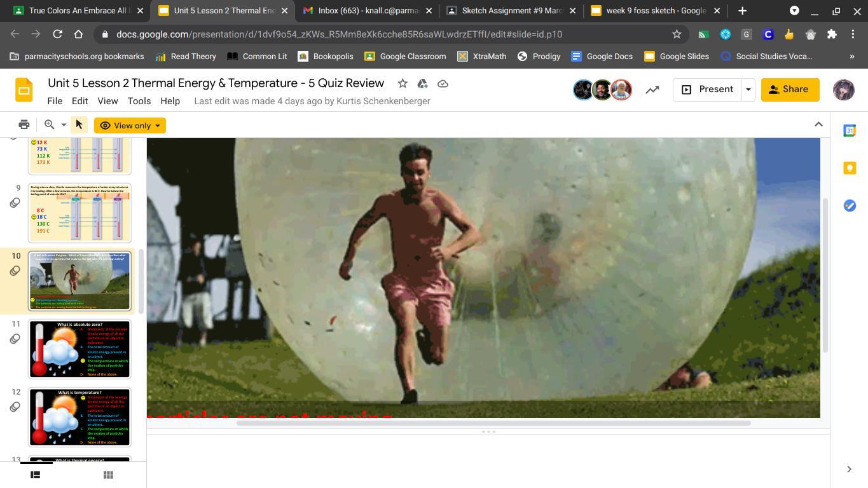Open the XtraMath bookmark
Viewport: 868px width, 488px height.
click(x=482, y=57)
